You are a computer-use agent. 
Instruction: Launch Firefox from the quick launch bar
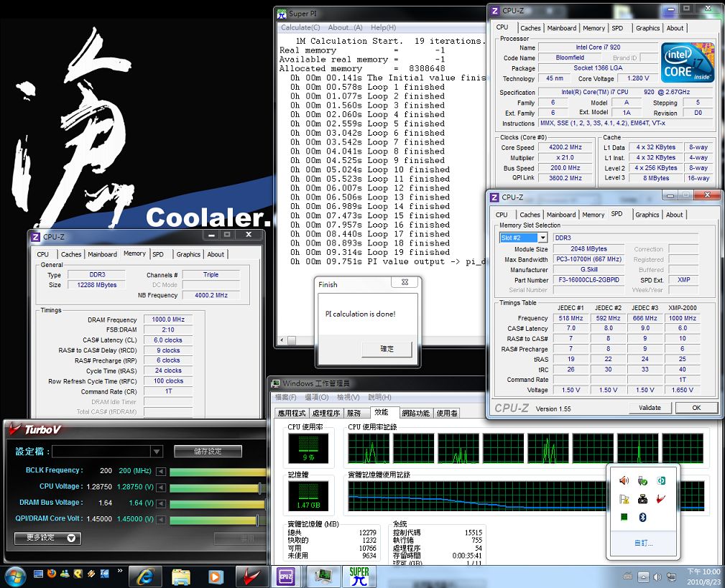click(52, 573)
